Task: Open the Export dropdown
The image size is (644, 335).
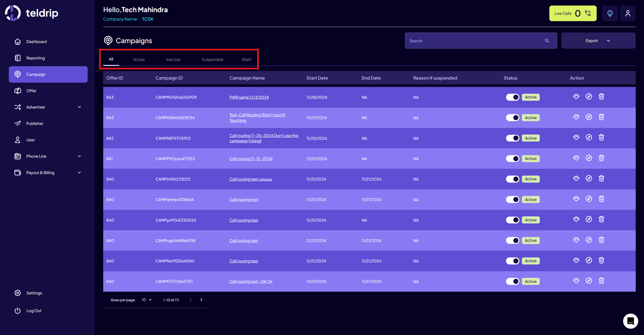Action: (598, 41)
